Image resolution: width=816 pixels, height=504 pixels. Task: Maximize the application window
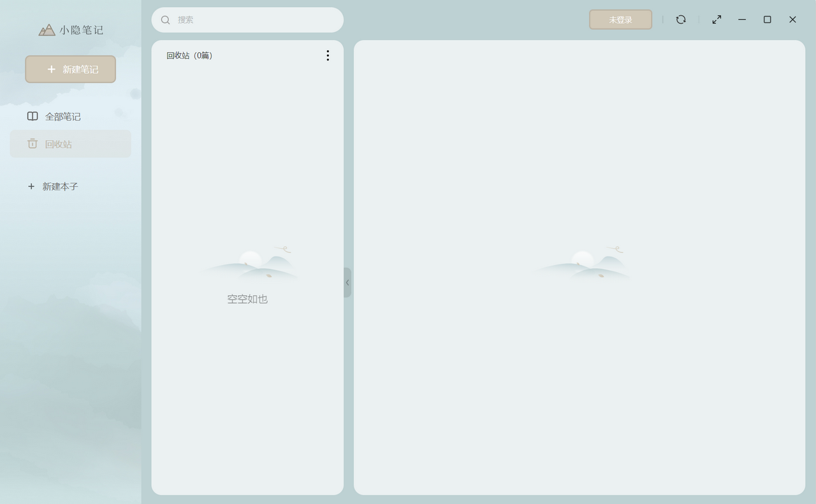[x=768, y=20]
